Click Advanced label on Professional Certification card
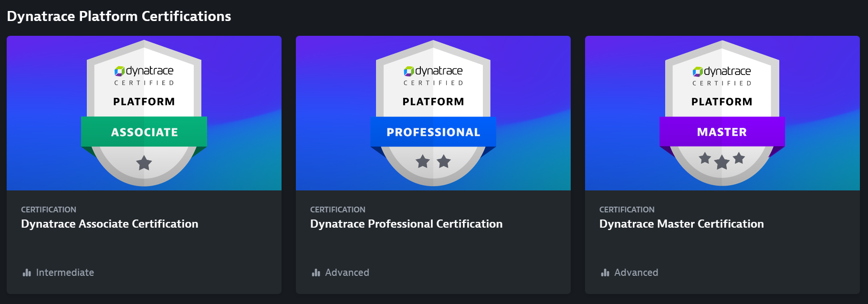This screenshot has width=868, height=304. (347, 273)
